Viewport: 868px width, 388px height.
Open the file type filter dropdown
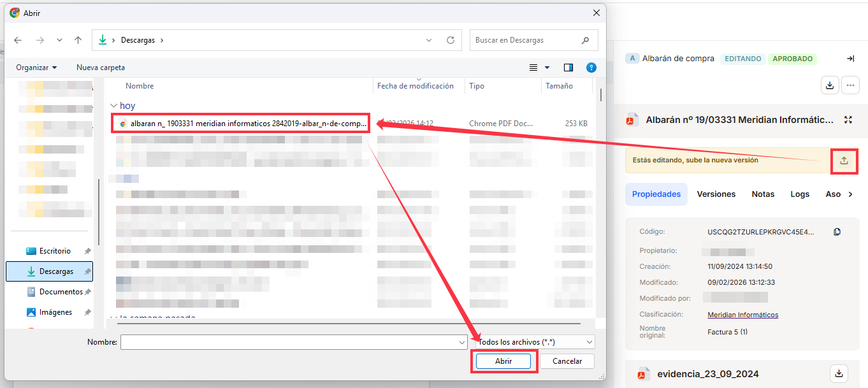[x=536, y=342]
